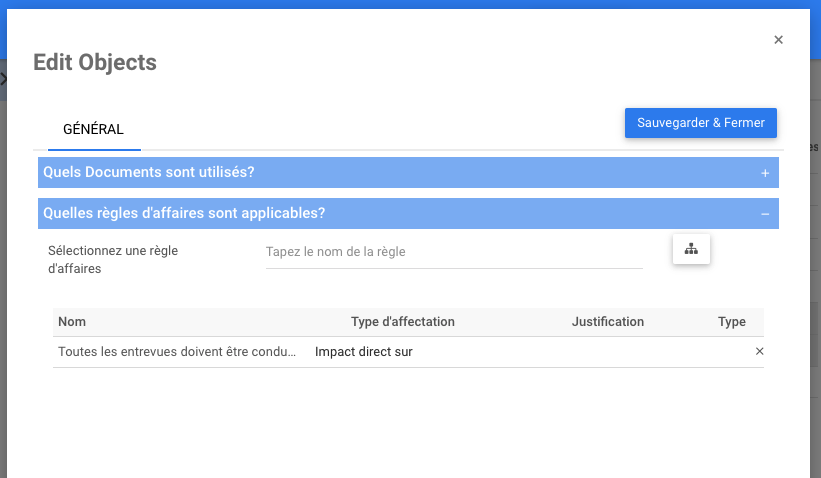Focus the 'Tapez le nom de la règle' field
The image size is (821, 478).
(x=453, y=252)
